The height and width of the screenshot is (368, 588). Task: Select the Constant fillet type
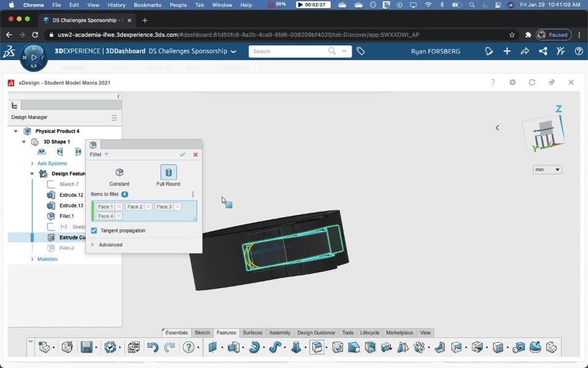pos(119,173)
